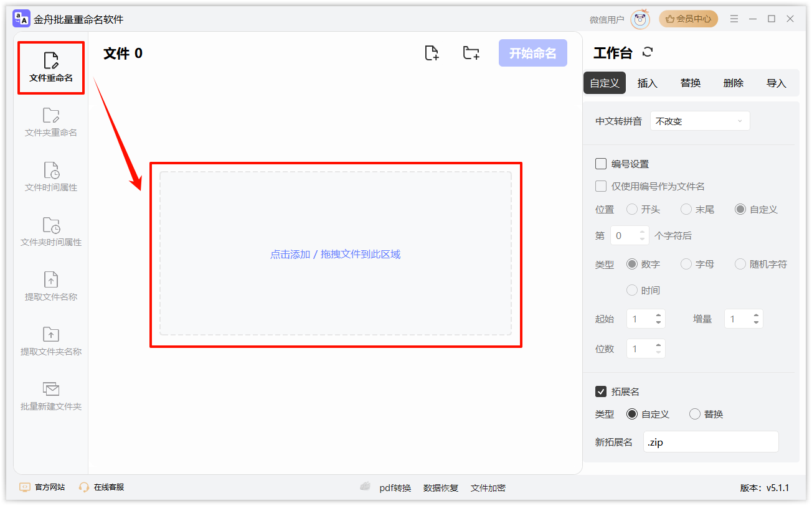Enable the 编号设置 checkbox
This screenshot has width=812, height=506.
click(x=601, y=164)
